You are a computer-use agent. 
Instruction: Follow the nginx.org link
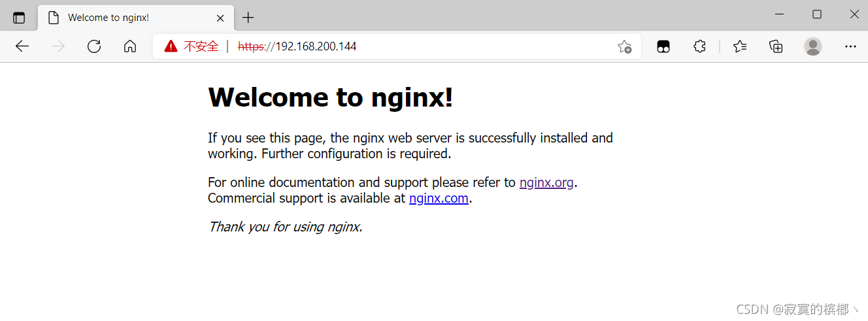point(546,182)
